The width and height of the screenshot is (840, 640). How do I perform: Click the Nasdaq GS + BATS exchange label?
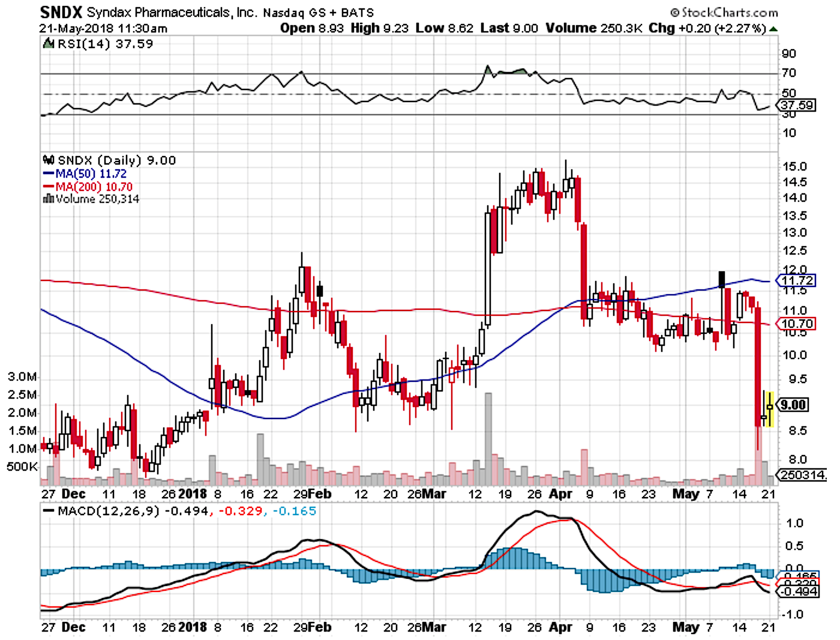click(319, 13)
